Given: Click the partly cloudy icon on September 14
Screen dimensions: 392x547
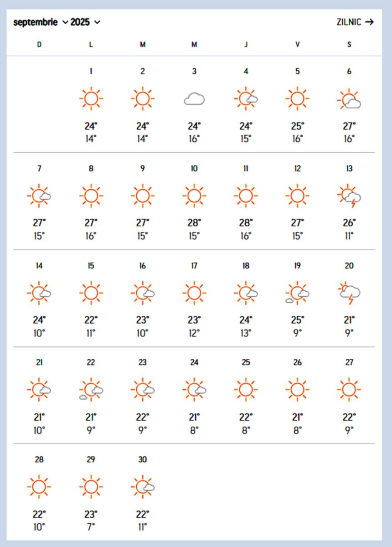Looking at the screenshot, I should 39,293.
